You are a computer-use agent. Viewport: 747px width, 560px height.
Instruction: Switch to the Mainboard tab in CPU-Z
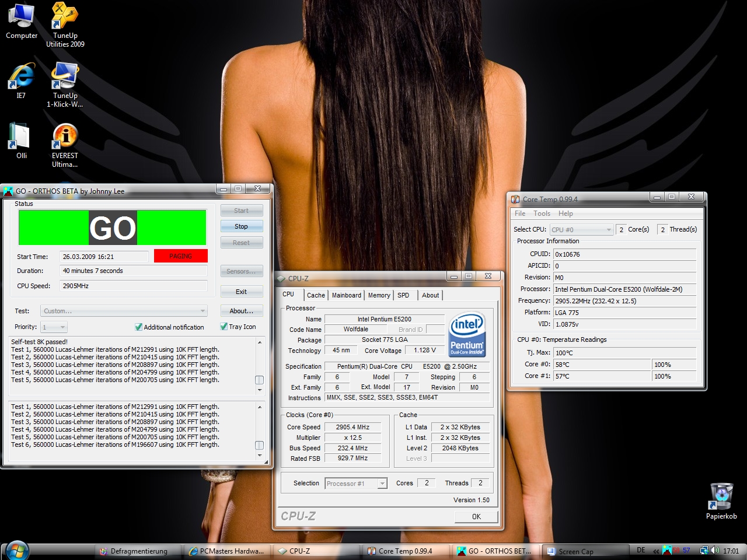click(346, 295)
